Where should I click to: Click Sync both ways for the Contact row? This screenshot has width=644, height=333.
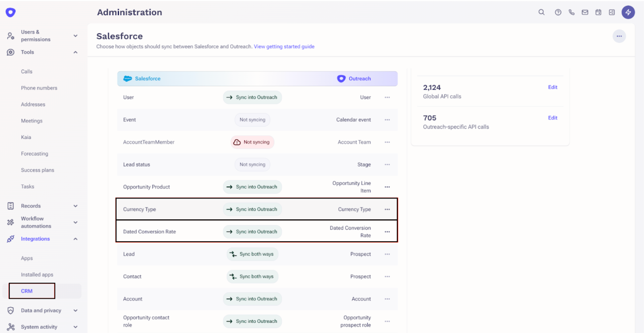coord(252,277)
